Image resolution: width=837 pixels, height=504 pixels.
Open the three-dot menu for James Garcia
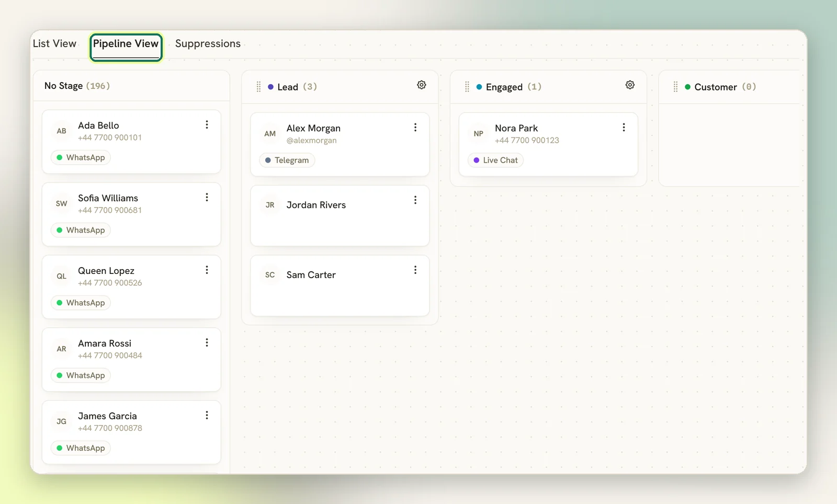click(207, 415)
